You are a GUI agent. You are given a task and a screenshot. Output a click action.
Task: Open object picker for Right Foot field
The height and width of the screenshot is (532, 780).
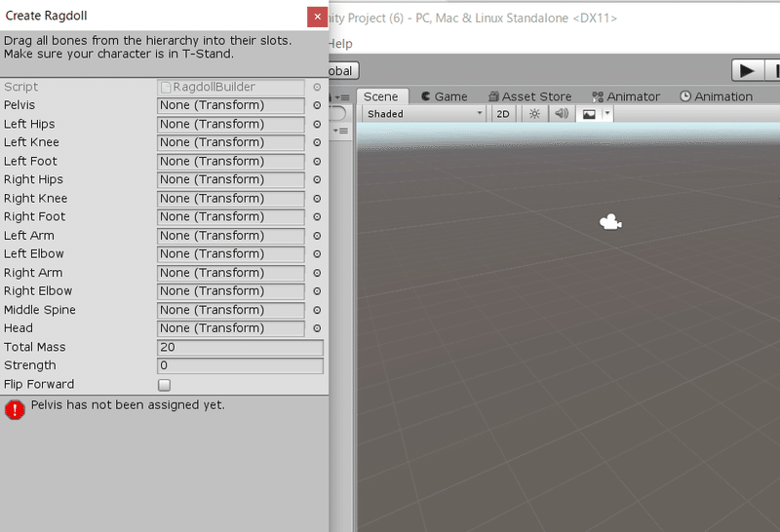317,216
